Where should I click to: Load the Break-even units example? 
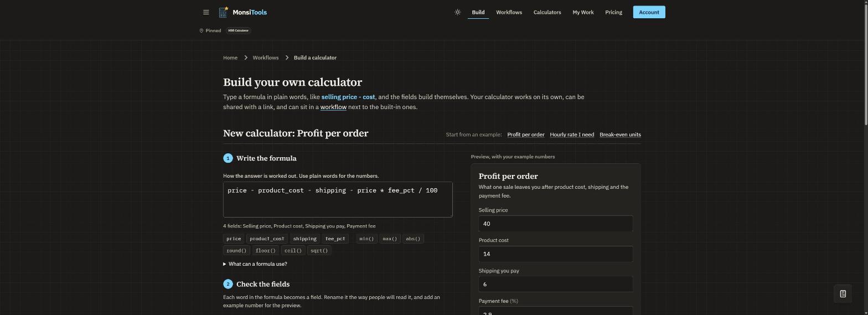click(620, 135)
